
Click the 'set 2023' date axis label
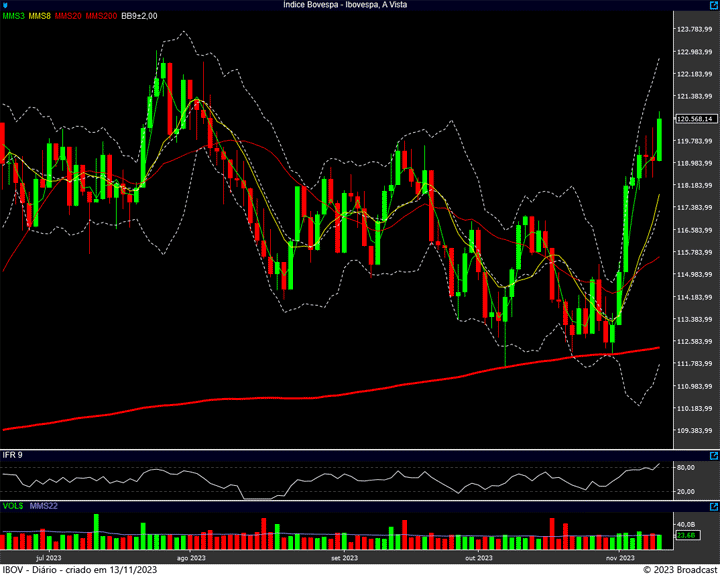pos(343,558)
